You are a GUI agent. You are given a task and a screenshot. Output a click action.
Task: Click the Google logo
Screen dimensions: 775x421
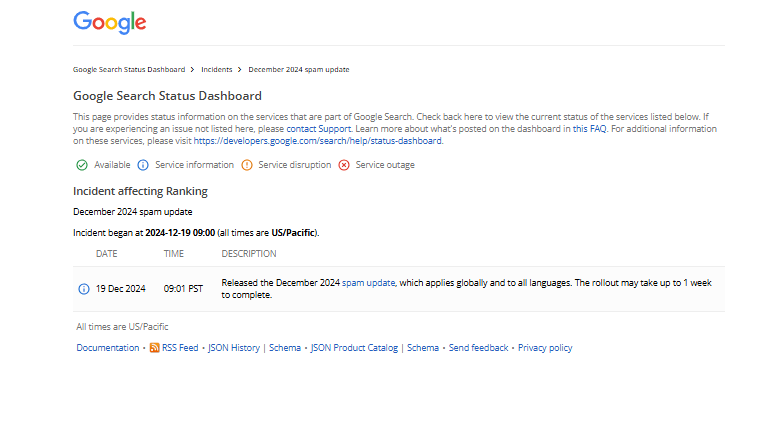pyautogui.click(x=110, y=22)
